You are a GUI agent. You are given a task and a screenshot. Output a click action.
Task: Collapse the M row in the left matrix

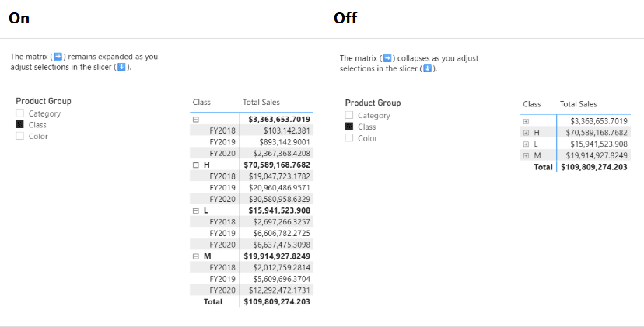[x=196, y=256]
